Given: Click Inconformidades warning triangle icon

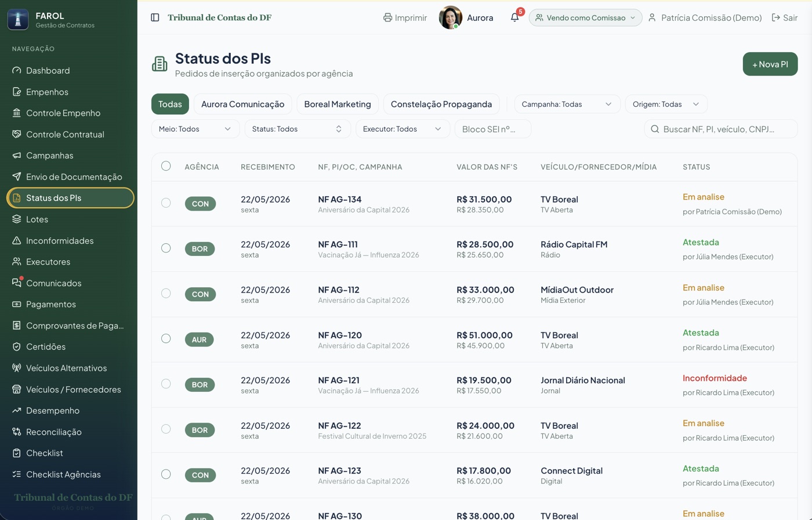Looking at the screenshot, I should click(x=16, y=240).
